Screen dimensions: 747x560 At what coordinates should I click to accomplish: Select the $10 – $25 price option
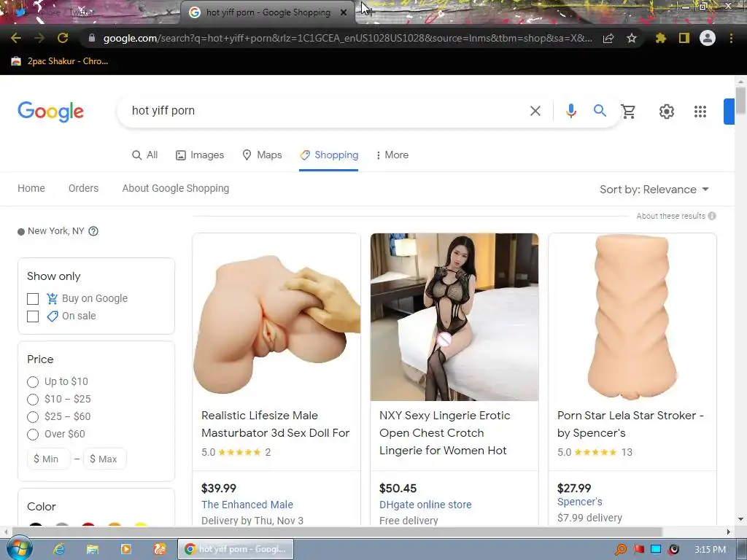point(33,400)
